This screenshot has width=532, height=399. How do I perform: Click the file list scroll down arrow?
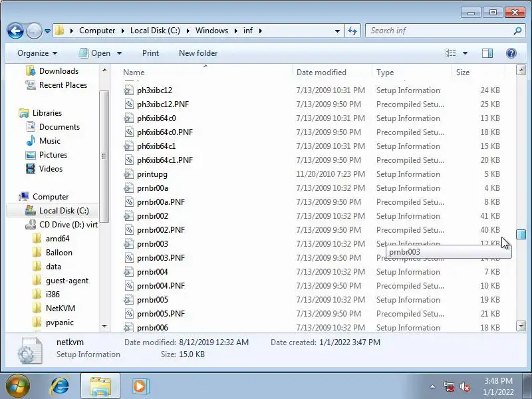(521, 326)
